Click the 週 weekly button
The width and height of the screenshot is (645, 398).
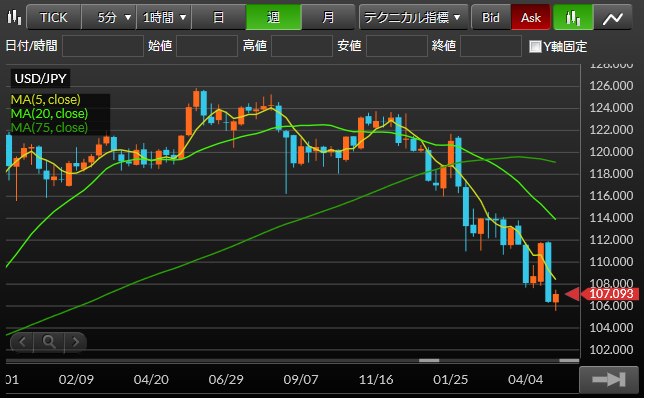click(274, 17)
